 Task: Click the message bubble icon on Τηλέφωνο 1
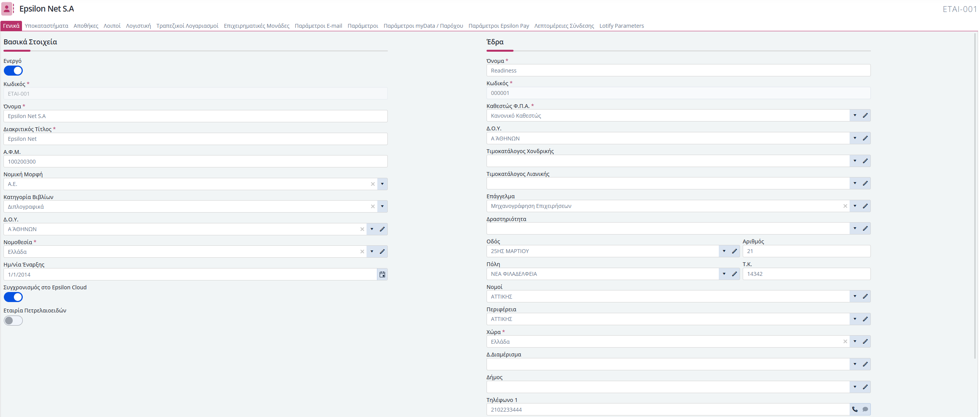(x=865, y=409)
